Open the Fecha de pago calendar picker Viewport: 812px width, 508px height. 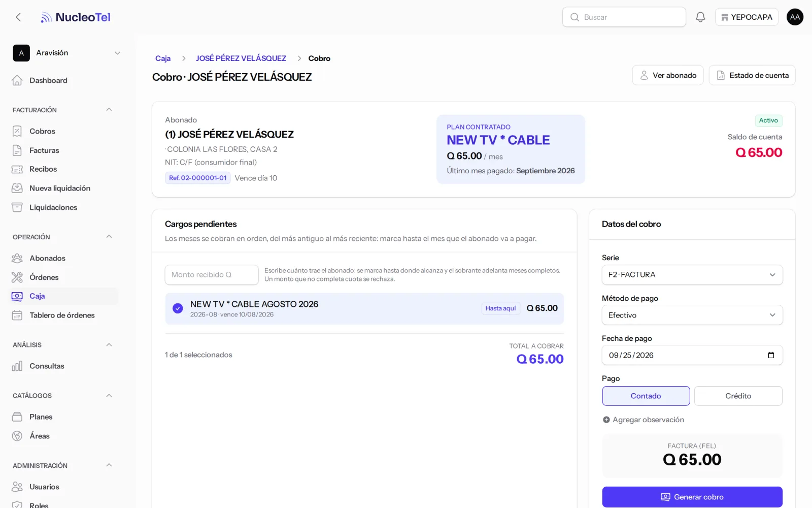point(771,355)
